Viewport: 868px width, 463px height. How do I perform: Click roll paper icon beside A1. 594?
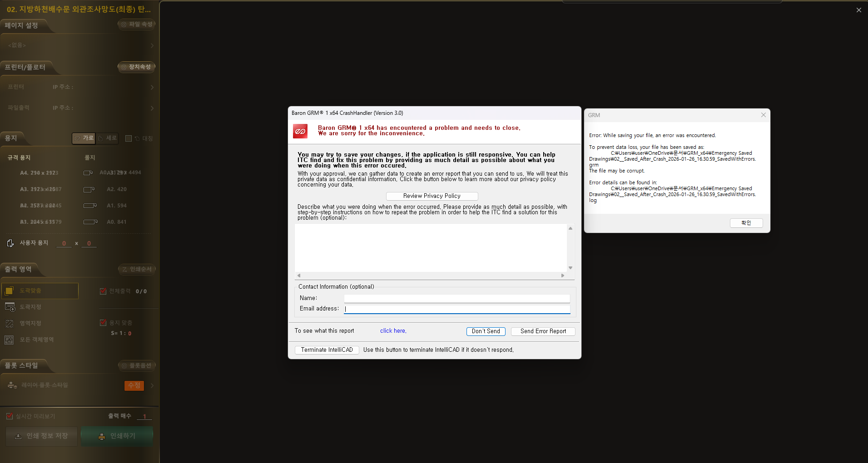[90, 206]
